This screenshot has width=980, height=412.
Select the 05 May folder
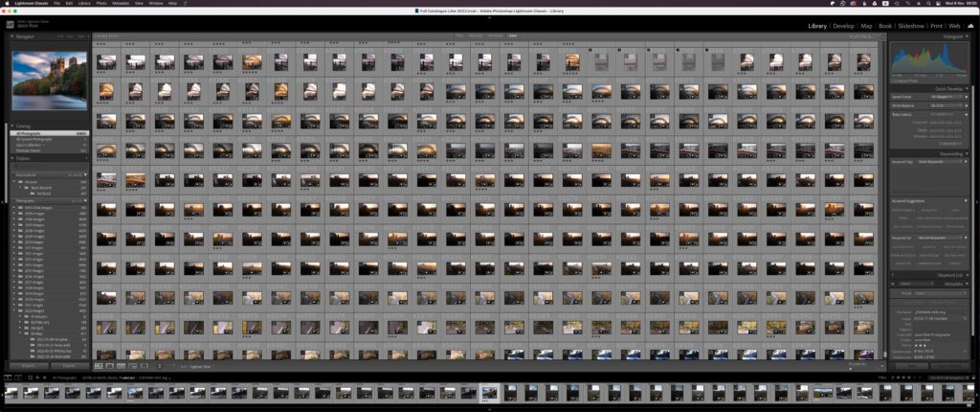pos(38,333)
